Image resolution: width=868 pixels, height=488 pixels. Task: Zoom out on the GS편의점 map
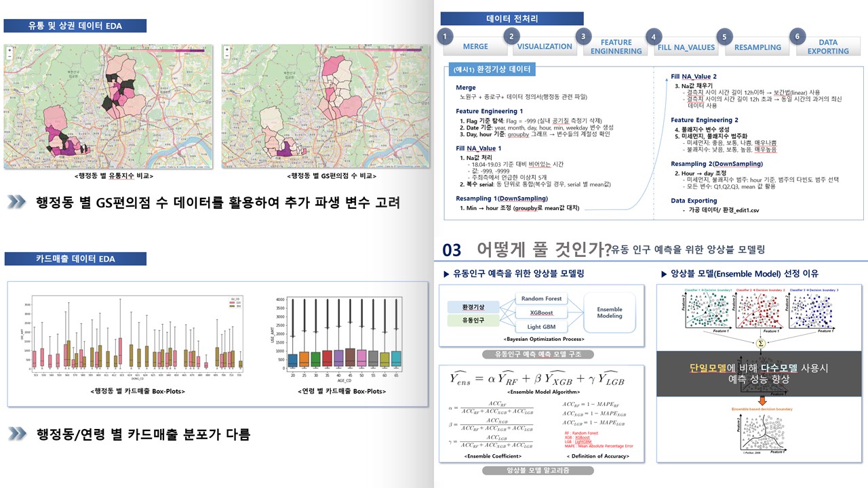click(x=226, y=58)
